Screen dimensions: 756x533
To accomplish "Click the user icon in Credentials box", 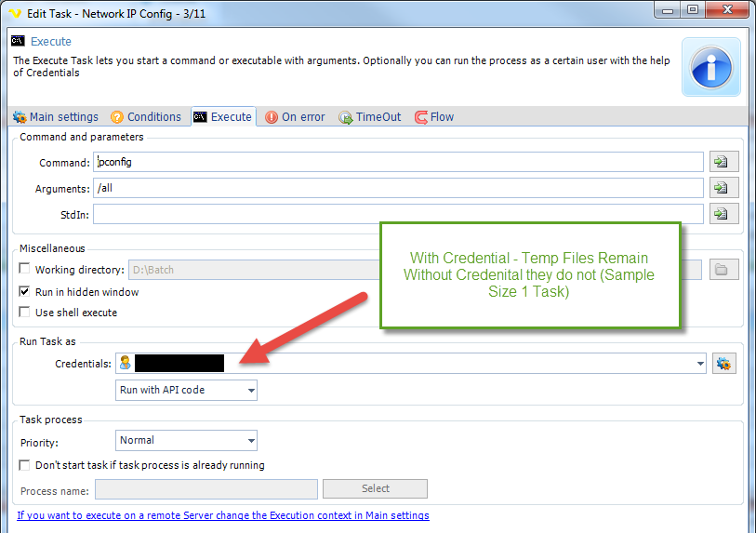I will 126,364.
